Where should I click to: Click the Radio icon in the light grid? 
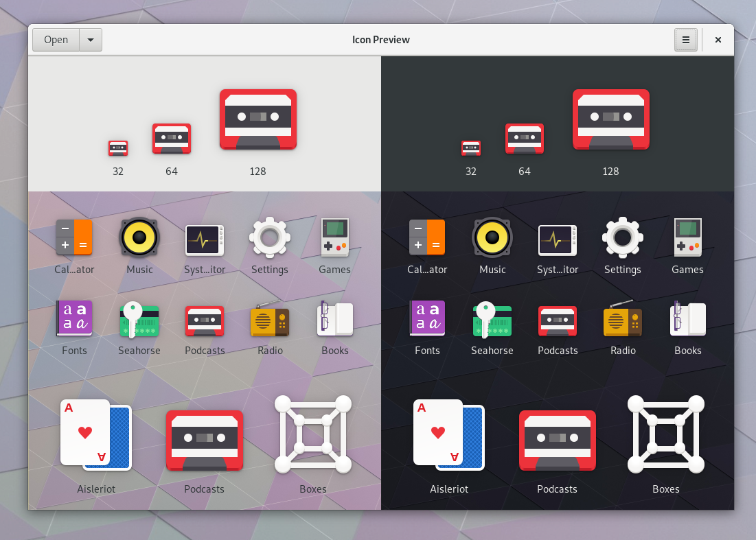[270, 319]
